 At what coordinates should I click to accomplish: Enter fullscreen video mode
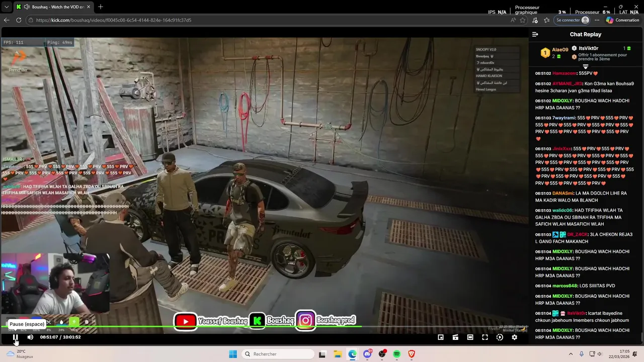pos(485,337)
